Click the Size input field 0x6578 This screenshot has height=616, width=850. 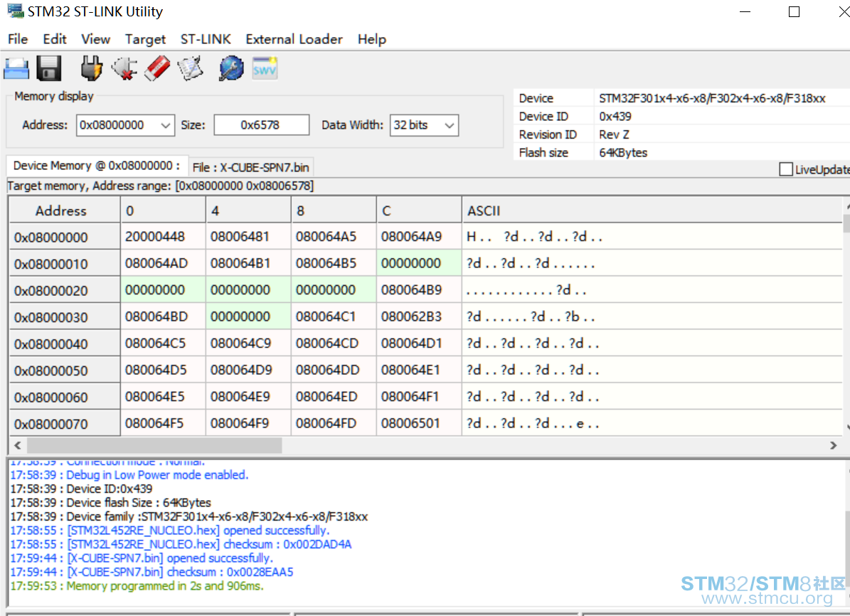point(261,125)
